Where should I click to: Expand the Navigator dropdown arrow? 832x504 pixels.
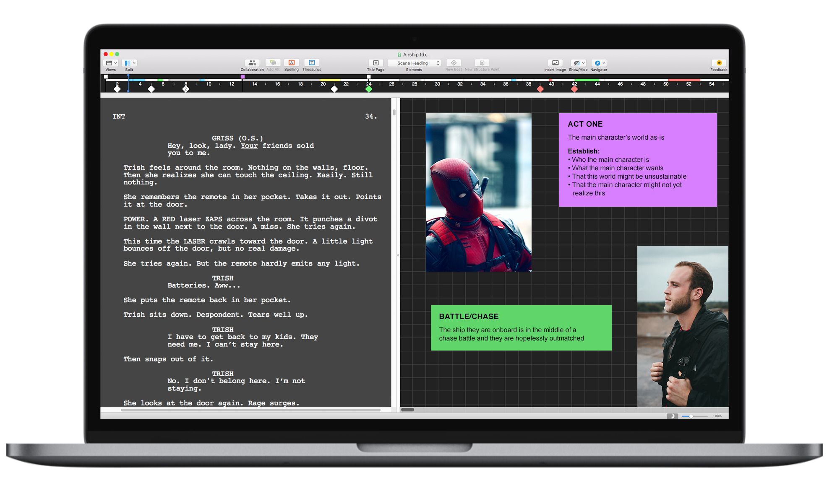[604, 63]
